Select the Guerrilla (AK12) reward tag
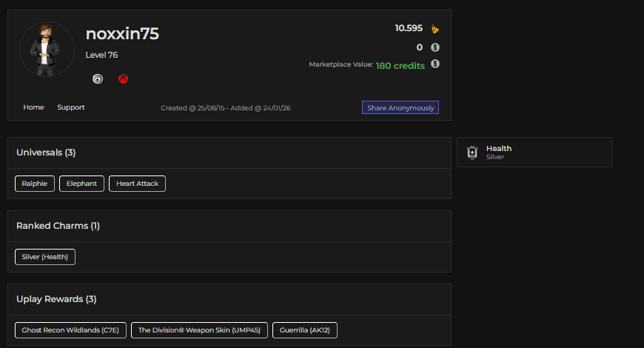The height and width of the screenshot is (348, 644). [305, 330]
